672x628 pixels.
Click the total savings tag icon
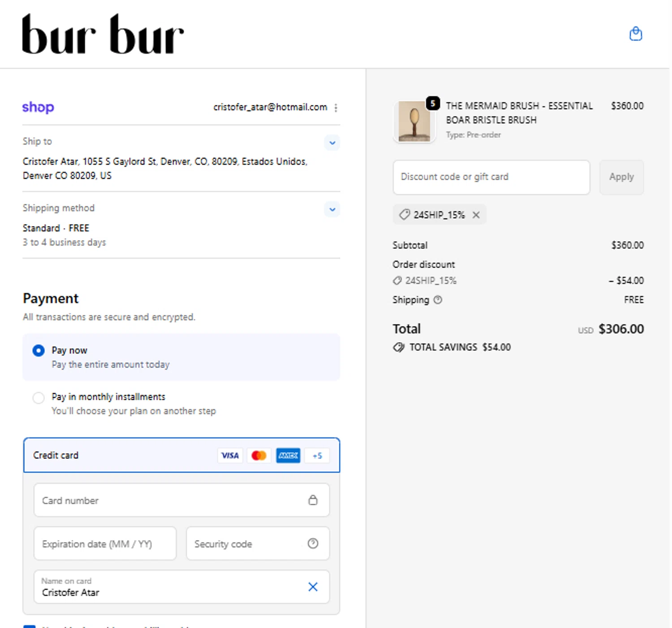pyautogui.click(x=398, y=347)
